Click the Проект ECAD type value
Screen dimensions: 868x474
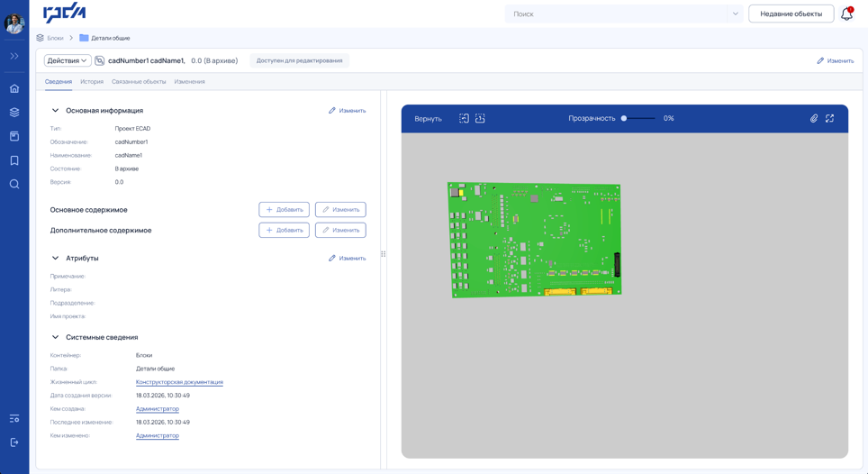click(132, 129)
